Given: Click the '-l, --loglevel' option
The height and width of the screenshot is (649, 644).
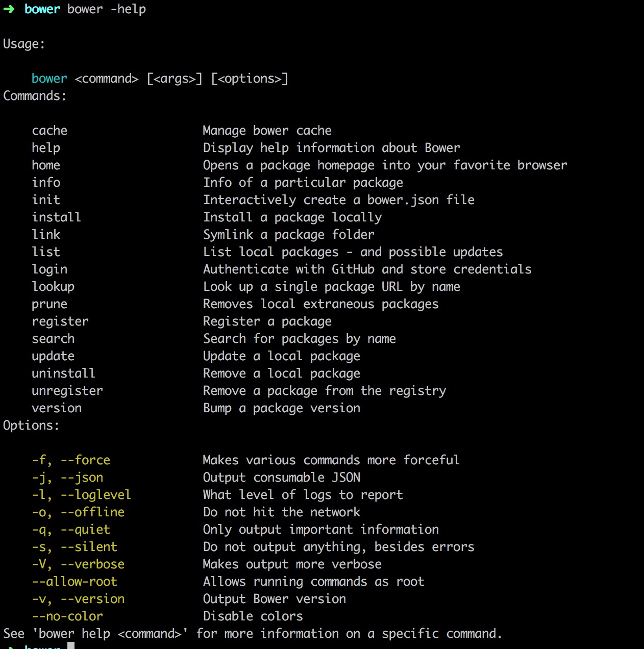Looking at the screenshot, I should click(x=82, y=495).
